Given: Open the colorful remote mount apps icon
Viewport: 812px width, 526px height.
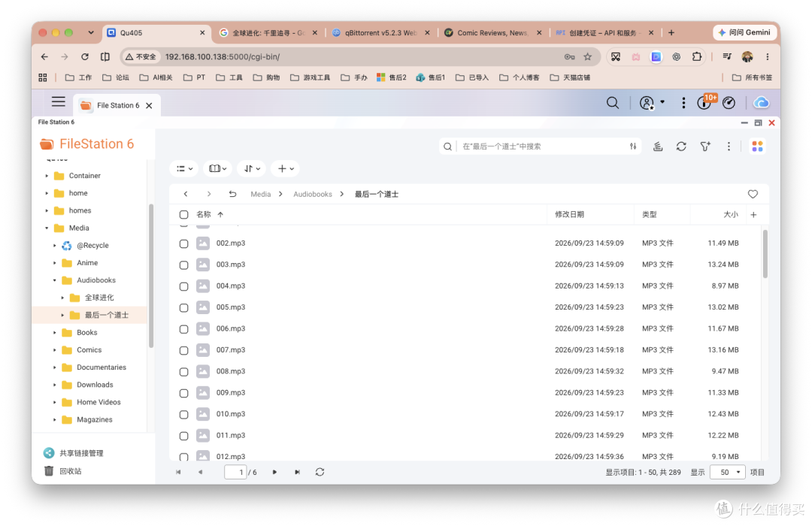Looking at the screenshot, I should click(x=757, y=147).
